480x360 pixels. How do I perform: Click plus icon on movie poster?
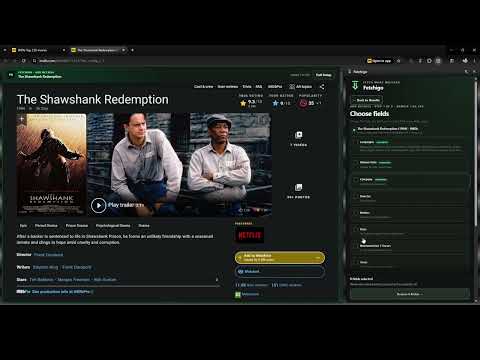[x=22, y=119]
